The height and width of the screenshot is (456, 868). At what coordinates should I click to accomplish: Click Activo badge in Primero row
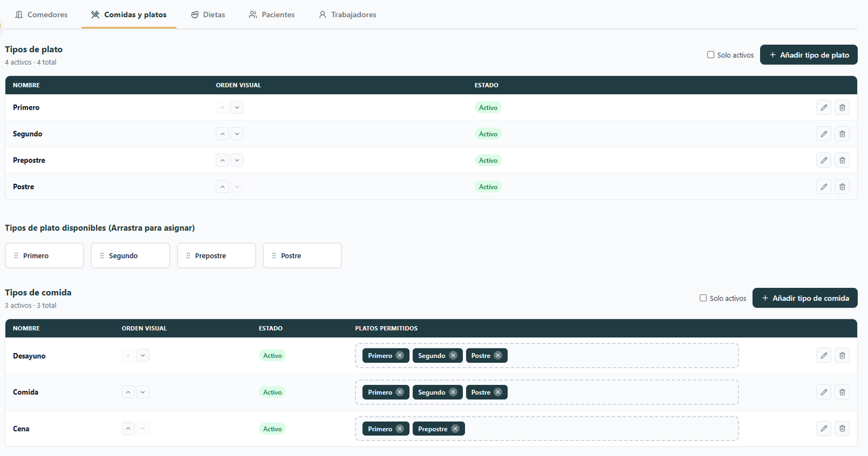[488, 107]
